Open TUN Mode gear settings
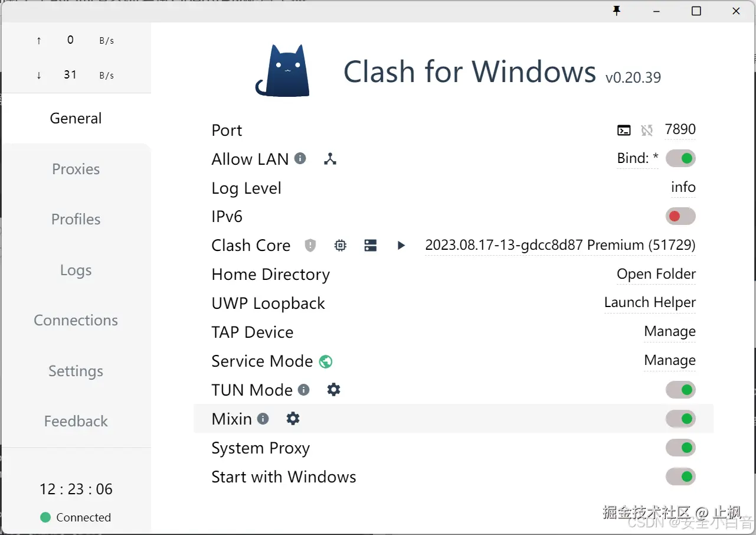Screen dimensions: 756x535 334,390
